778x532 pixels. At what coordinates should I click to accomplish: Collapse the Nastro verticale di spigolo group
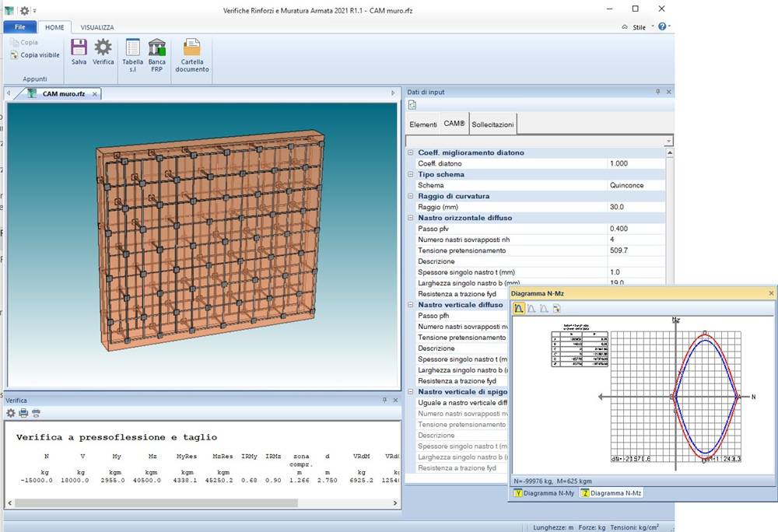point(410,392)
